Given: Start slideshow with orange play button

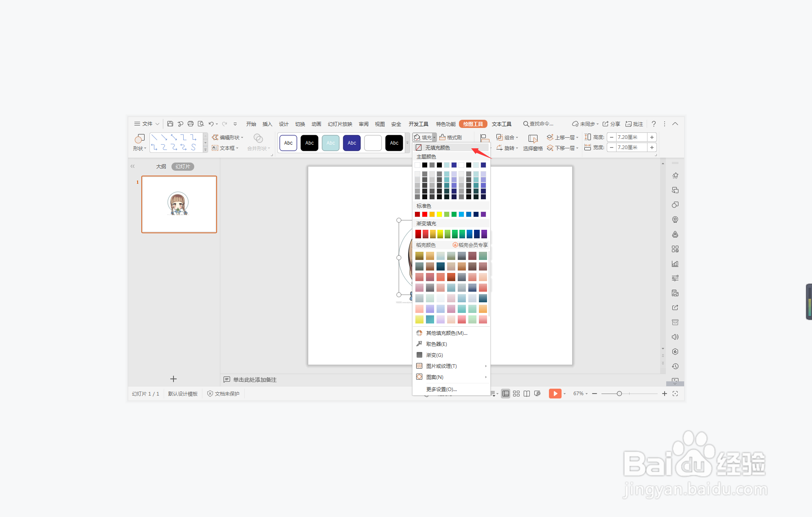Looking at the screenshot, I should (x=555, y=394).
